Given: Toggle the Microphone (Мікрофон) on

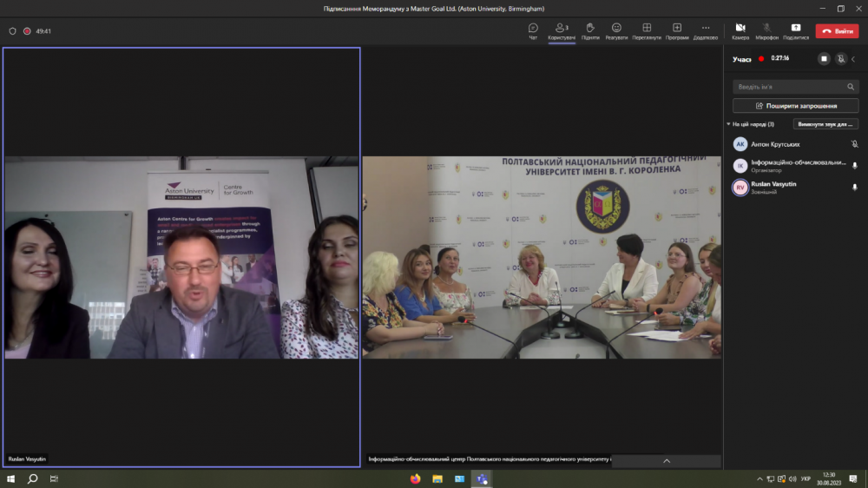Looking at the screenshot, I should (x=766, y=30).
